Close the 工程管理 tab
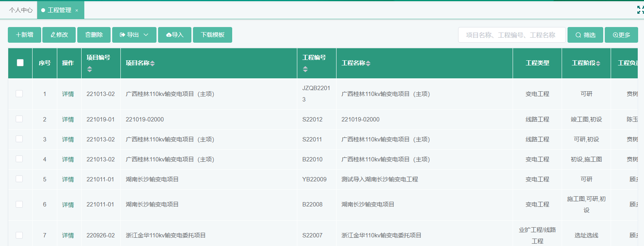Image resolution: width=644 pixels, height=246 pixels. [77, 11]
